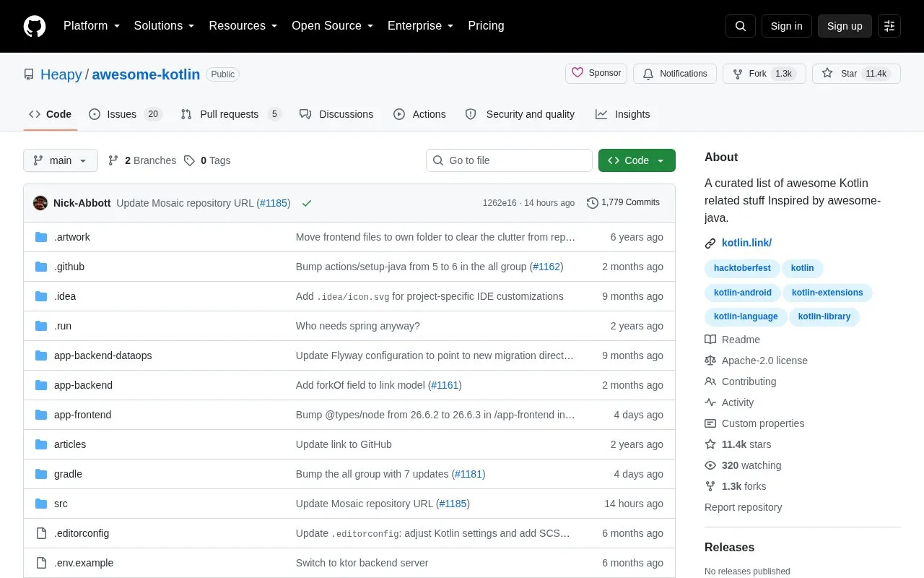Open the GitHub homepage logo
The image size is (924, 578).
tap(35, 26)
